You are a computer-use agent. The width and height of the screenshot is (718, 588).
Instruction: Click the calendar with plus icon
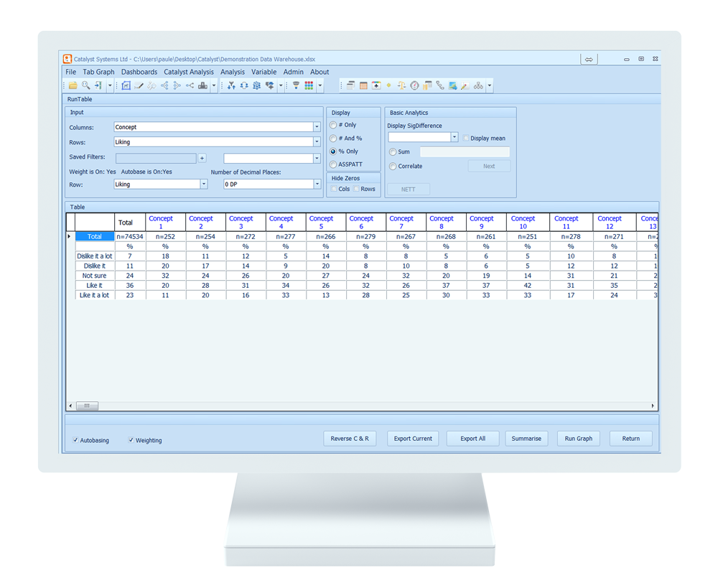coord(376,85)
